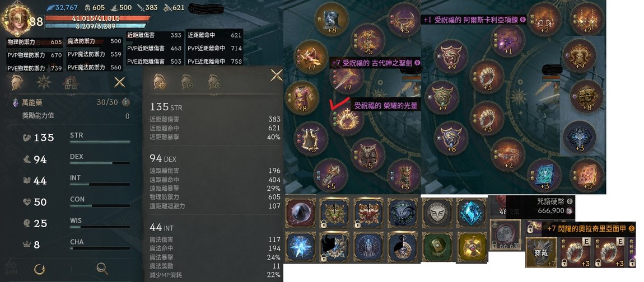Switch to the star compass tab

point(44,82)
